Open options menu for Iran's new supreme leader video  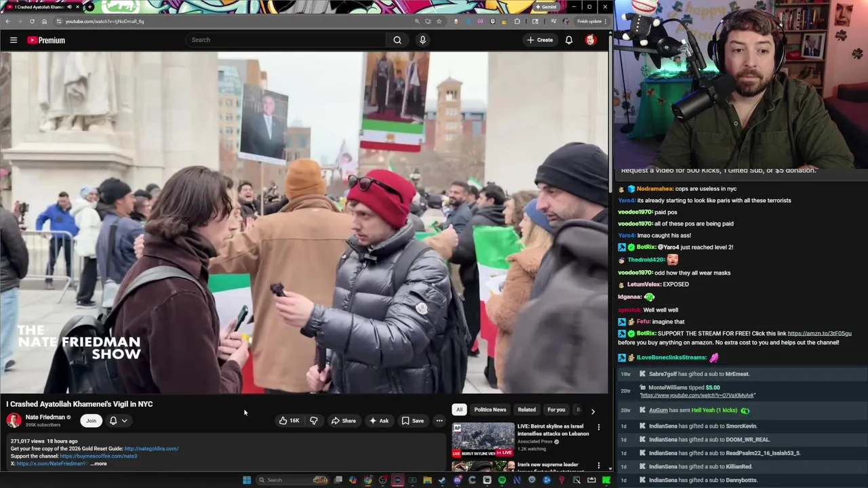pyautogui.click(x=599, y=466)
